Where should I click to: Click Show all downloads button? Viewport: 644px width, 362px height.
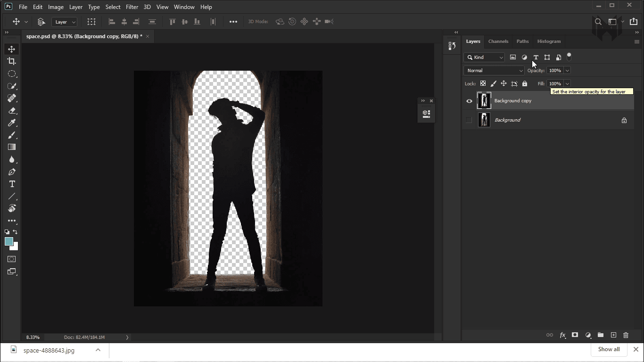coord(609,349)
